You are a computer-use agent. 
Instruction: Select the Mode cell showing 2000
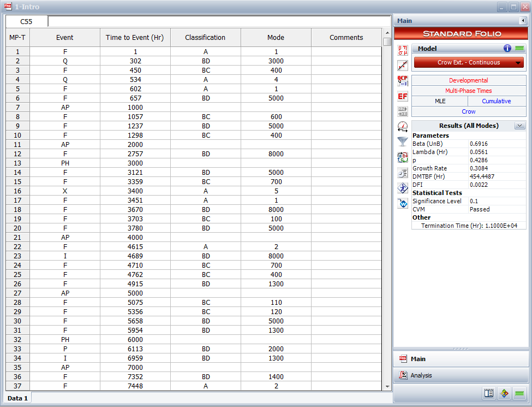tap(276, 349)
